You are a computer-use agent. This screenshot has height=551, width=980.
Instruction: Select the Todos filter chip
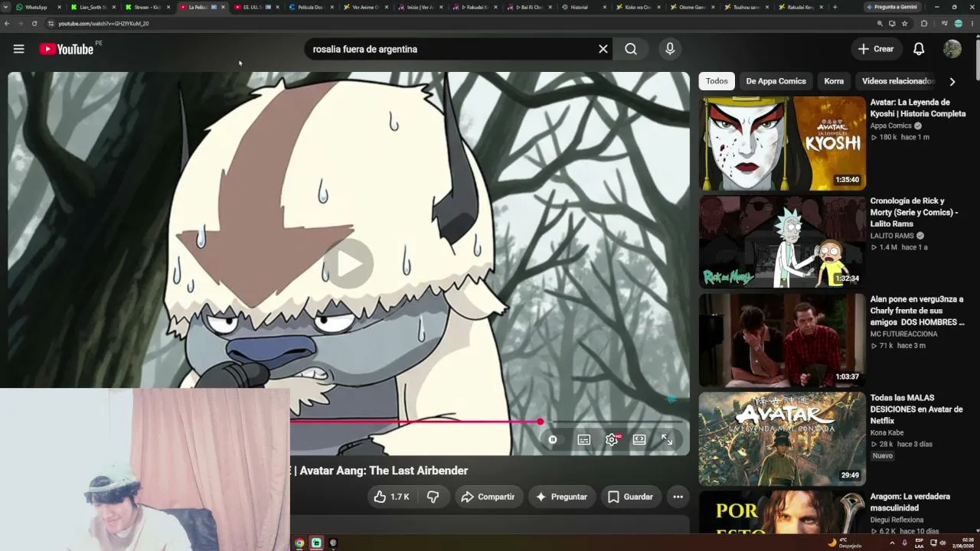click(717, 81)
